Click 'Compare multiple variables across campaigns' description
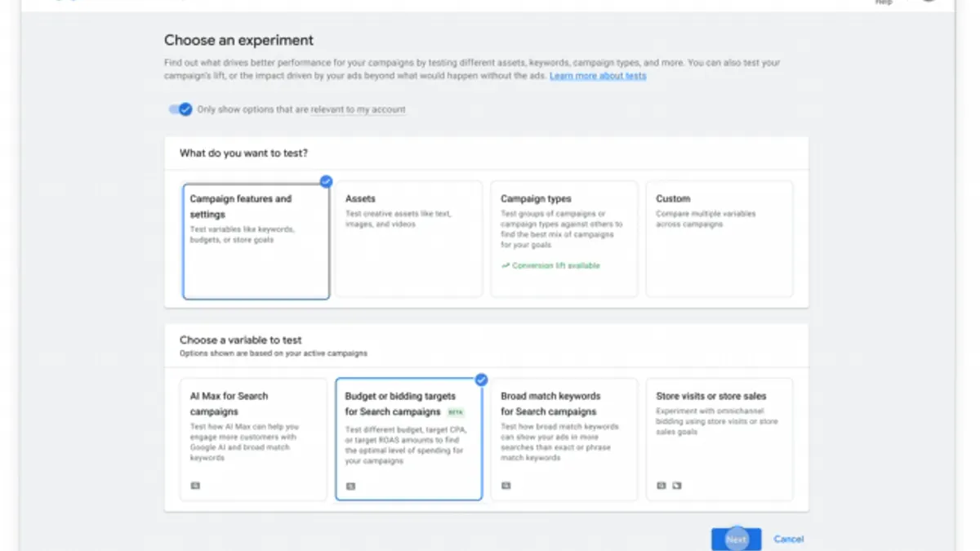Viewport: 980px width, 551px height. point(706,219)
